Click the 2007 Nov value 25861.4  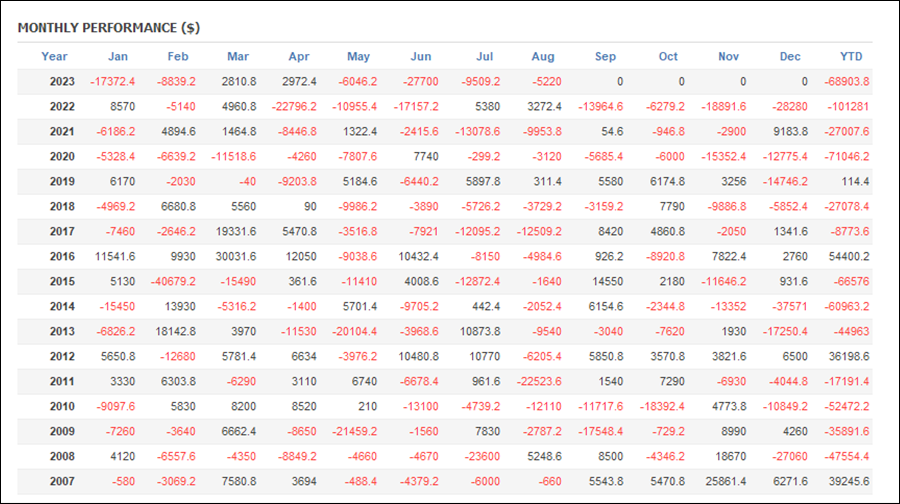click(x=726, y=481)
